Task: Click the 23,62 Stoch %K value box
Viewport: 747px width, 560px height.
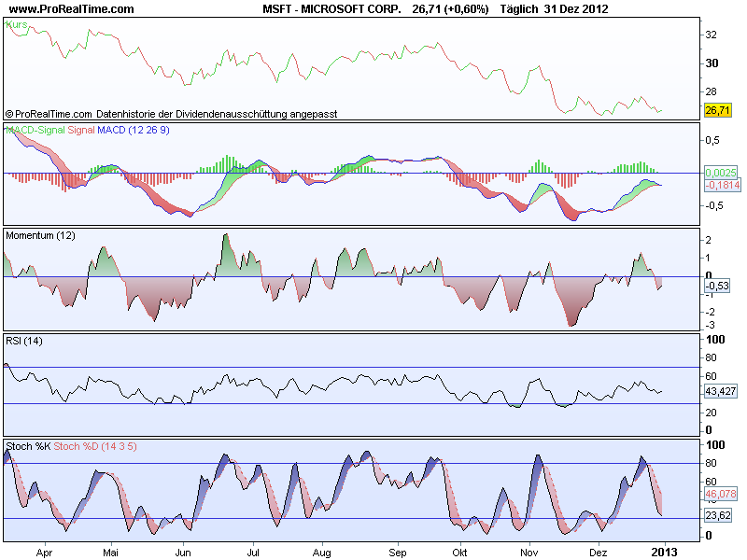Action: click(x=717, y=515)
